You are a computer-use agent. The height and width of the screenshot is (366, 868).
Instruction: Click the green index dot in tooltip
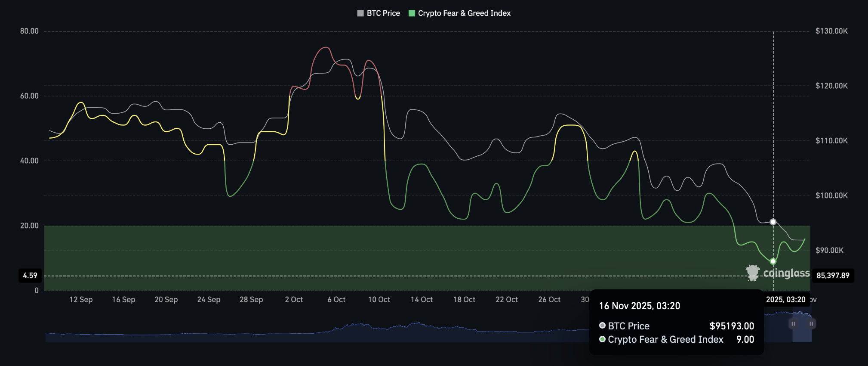pos(602,339)
